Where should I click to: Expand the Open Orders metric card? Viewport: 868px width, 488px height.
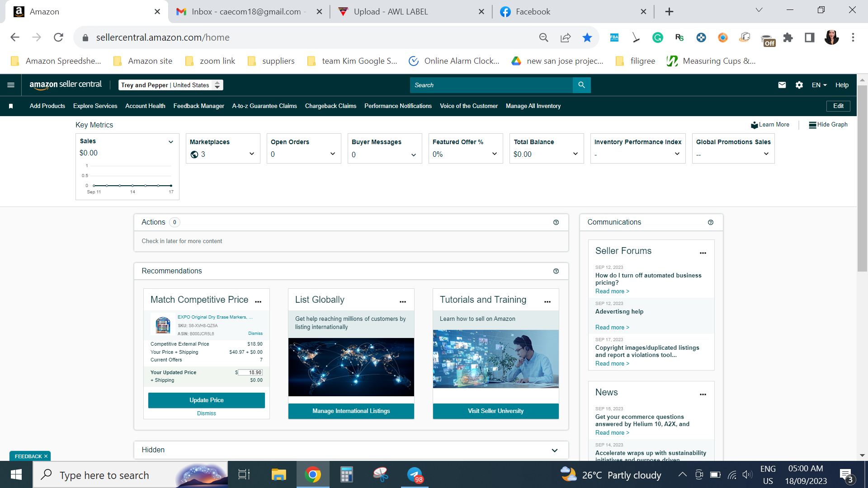(x=333, y=154)
